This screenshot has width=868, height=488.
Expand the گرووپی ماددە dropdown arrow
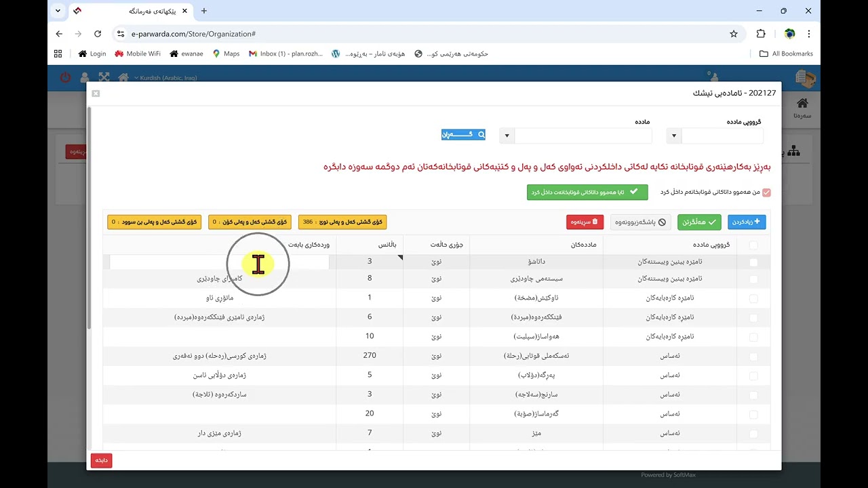pos(673,136)
